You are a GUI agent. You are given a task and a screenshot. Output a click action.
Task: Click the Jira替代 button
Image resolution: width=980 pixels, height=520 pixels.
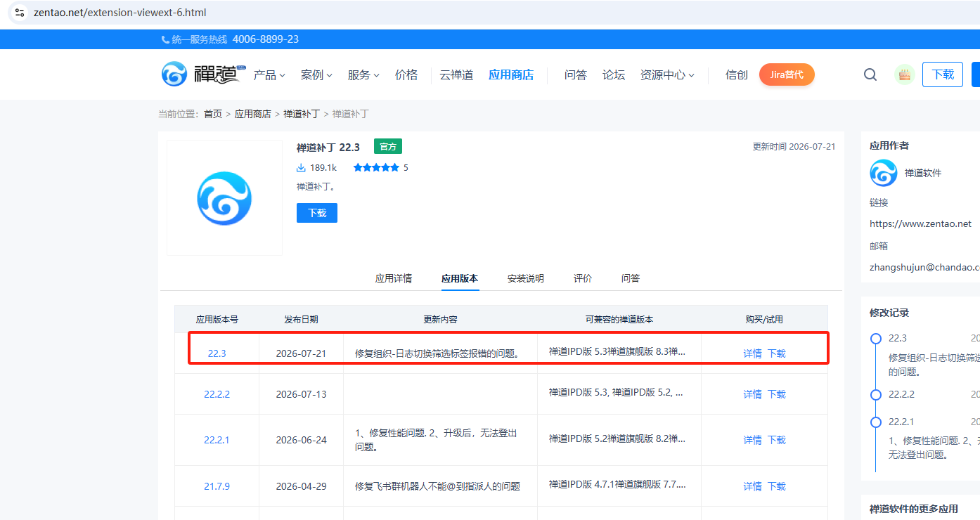tap(787, 74)
